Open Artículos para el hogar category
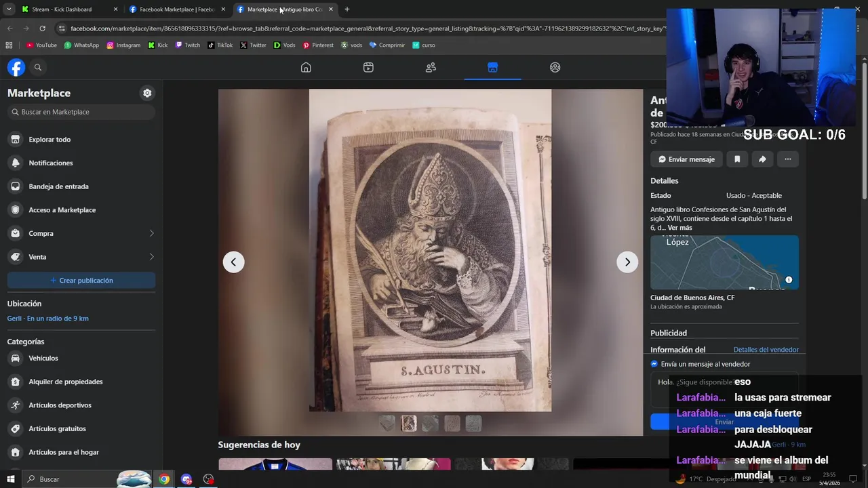Image resolution: width=868 pixels, height=488 pixels. click(x=81, y=452)
